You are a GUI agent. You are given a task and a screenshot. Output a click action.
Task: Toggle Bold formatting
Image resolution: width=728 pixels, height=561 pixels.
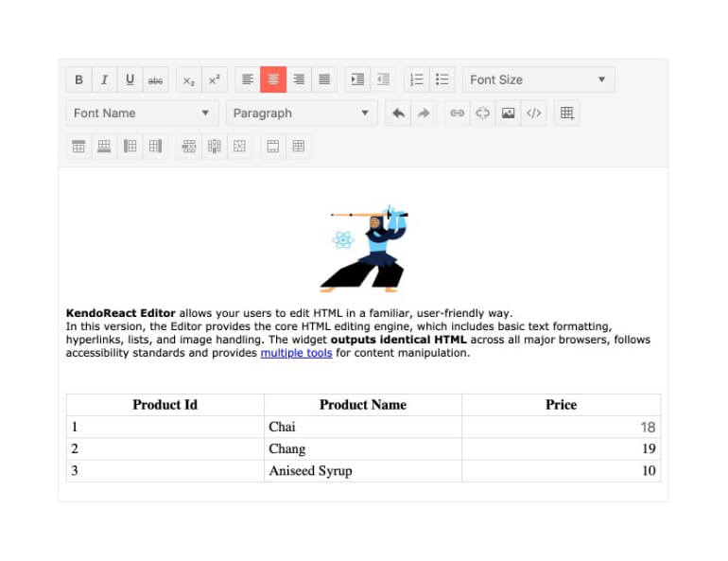tap(78, 79)
